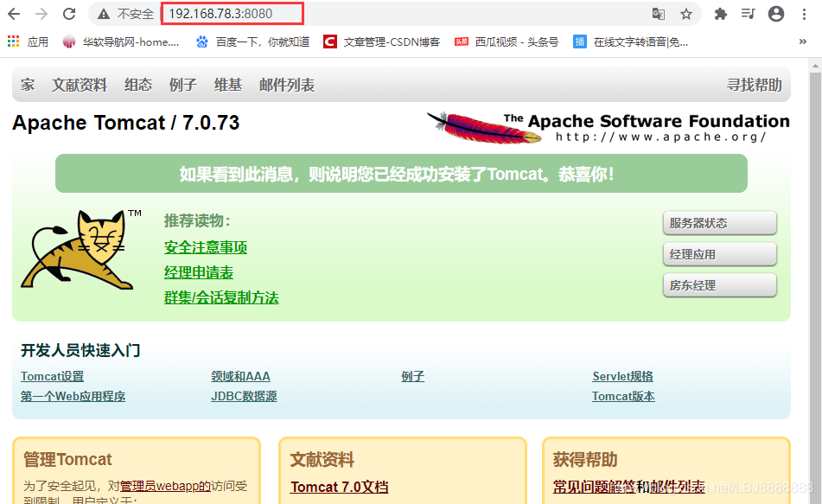822x504 pixels.
Task: Click the green Tomcat success message banner
Action: point(401,174)
